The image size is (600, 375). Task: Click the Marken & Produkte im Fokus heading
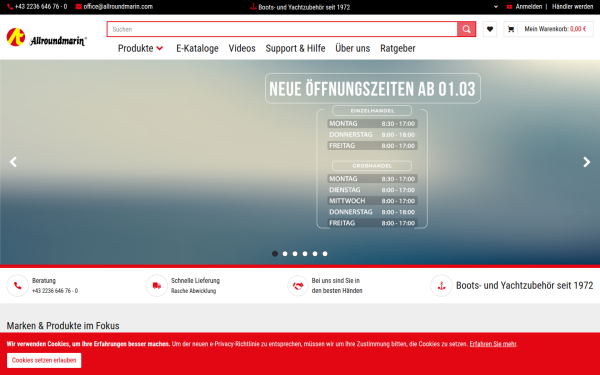coord(63,326)
